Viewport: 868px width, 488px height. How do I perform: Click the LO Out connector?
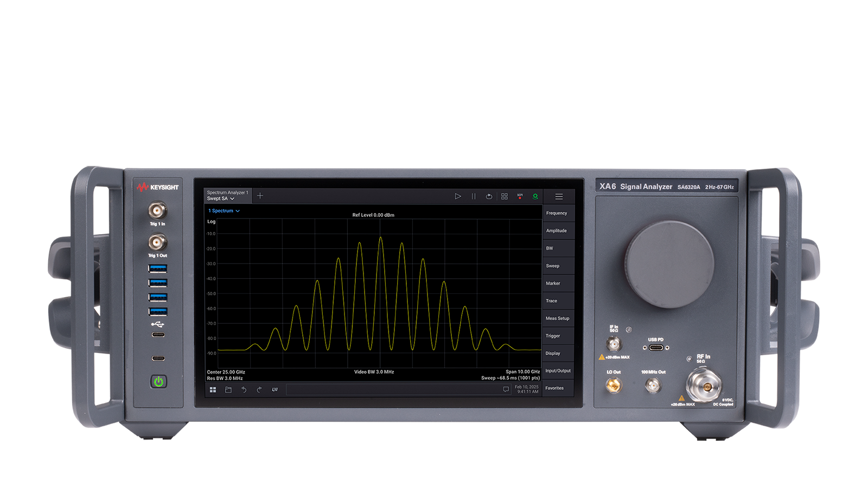pos(614,386)
